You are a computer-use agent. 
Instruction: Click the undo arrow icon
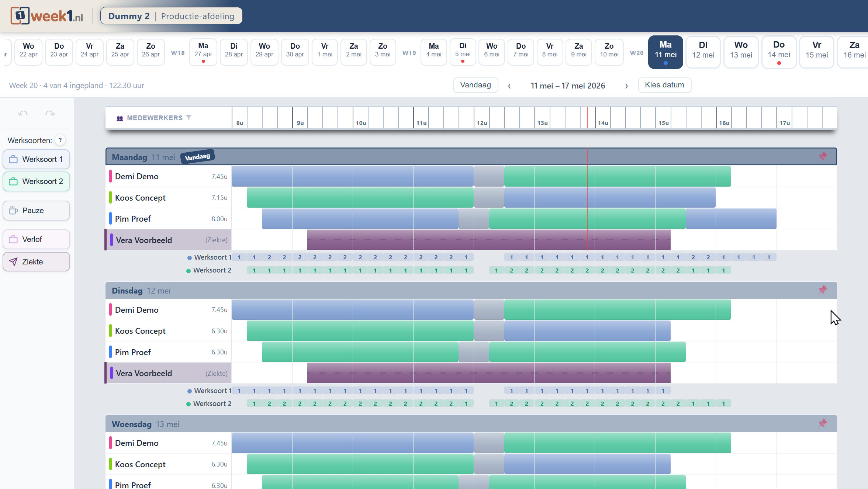23,114
